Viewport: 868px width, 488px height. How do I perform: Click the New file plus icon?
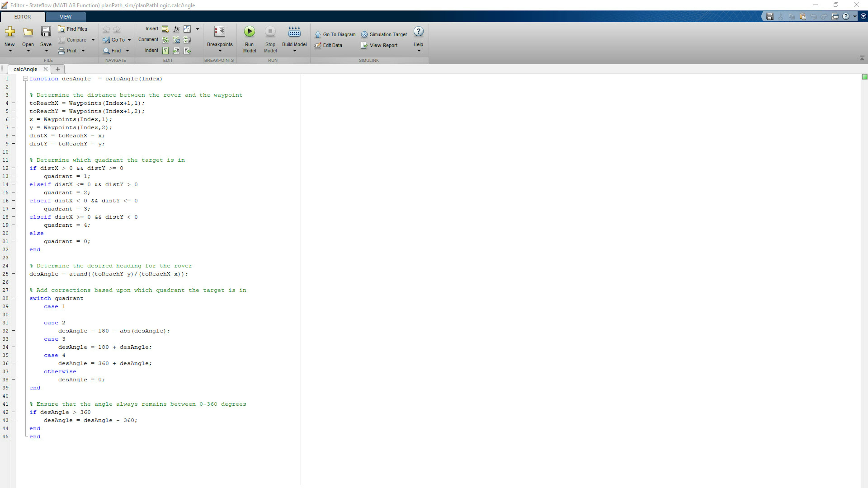pos(10,31)
